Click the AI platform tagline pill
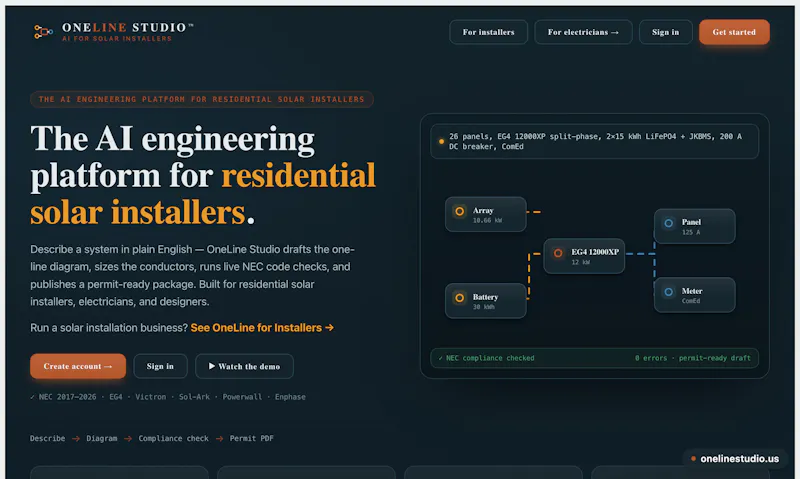The image size is (800, 479). [202, 99]
